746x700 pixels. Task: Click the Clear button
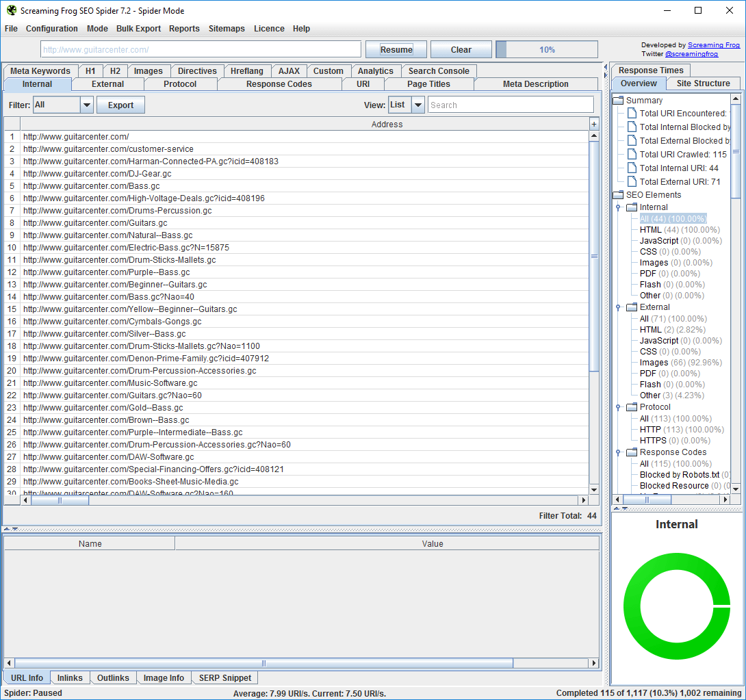coord(461,49)
